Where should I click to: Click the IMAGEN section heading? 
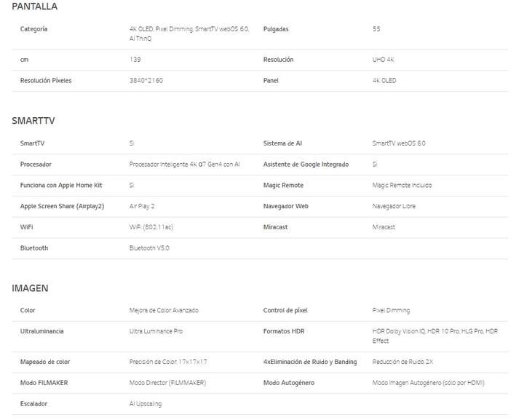pyautogui.click(x=30, y=288)
